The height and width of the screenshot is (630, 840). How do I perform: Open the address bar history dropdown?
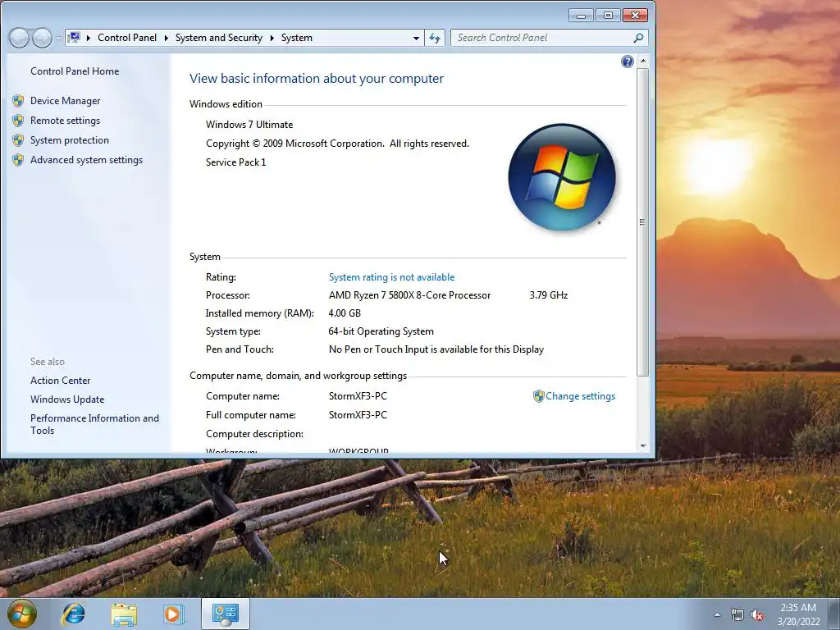tap(416, 38)
